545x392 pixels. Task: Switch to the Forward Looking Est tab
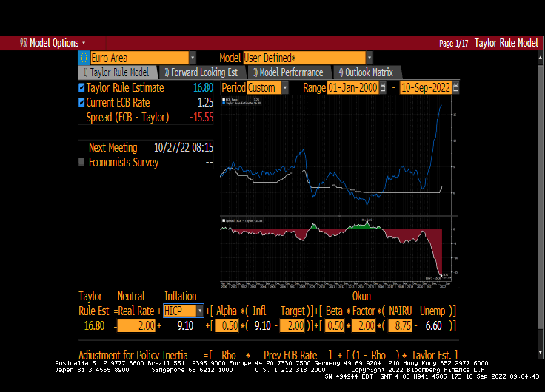click(x=201, y=72)
